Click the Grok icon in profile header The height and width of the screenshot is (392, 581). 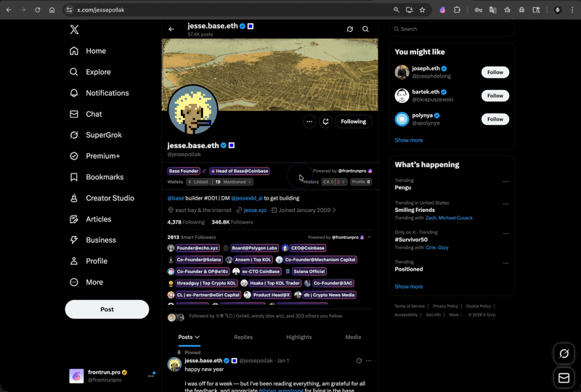click(x=350, y=29)
